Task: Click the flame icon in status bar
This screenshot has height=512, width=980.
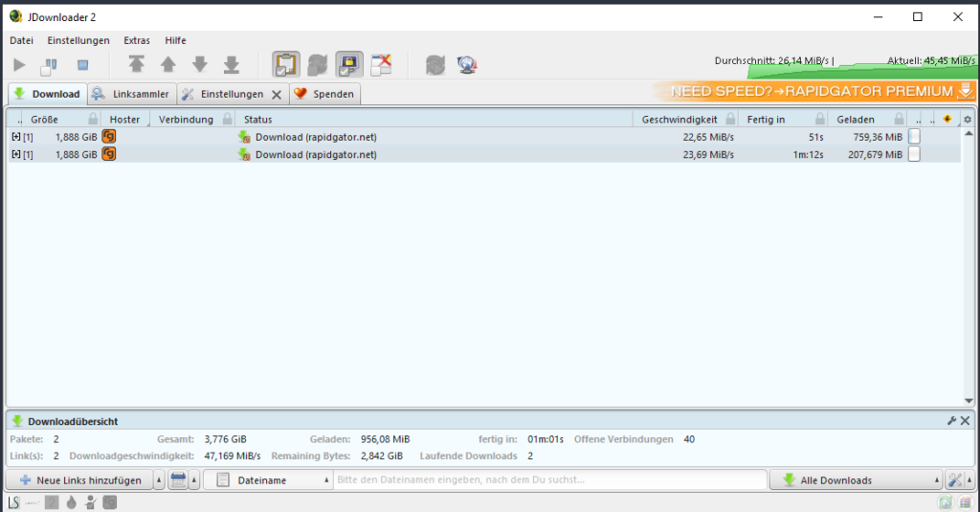Action: (71, 502)
